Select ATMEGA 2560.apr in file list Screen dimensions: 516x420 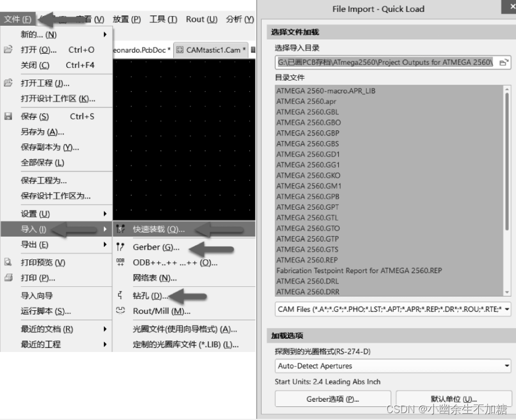389,101
